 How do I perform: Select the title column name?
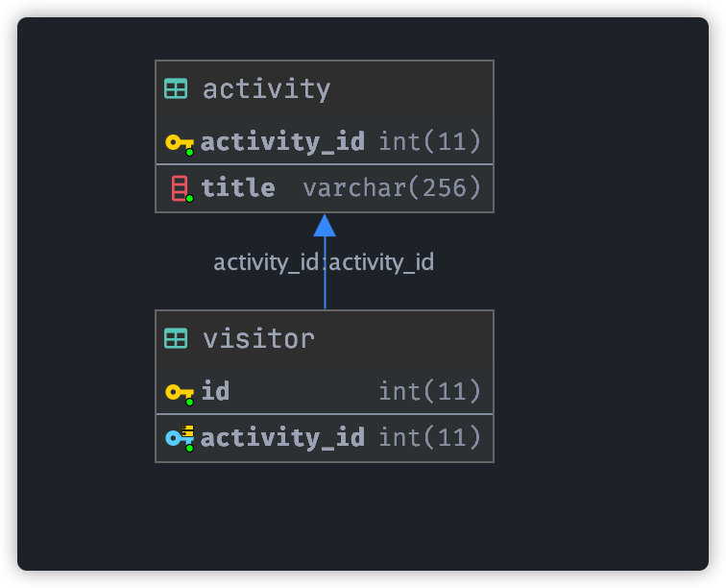point(238,187)
